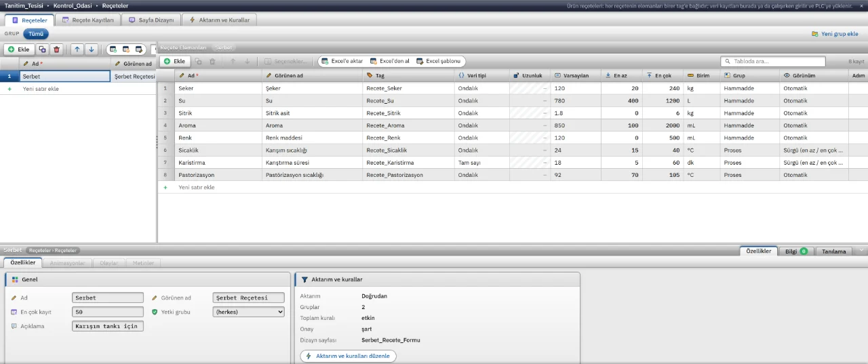868x364 pixels.
Task: Click the Ekle button in the recipe list toolbar
Action: tap(19, 49)
